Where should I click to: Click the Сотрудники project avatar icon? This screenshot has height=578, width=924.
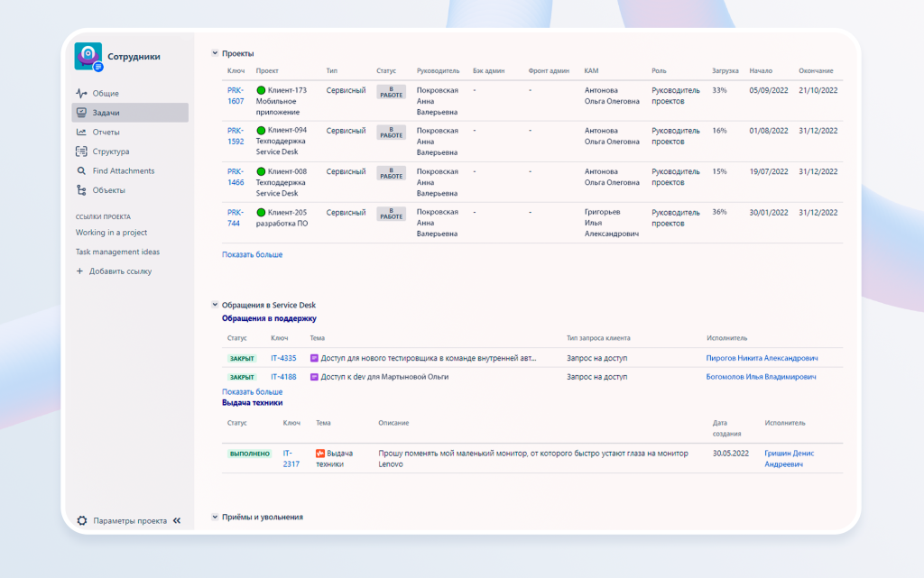88,57
